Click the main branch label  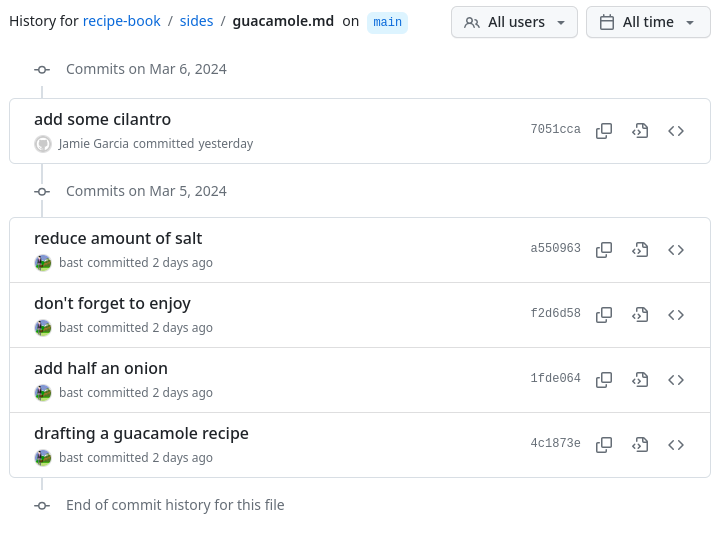387,22
